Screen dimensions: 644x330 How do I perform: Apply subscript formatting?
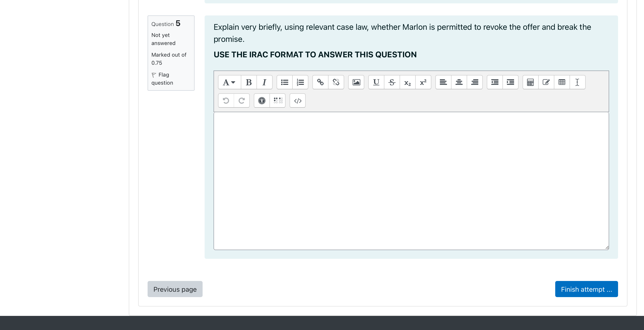pyautogui.click(x=407, y=82)
